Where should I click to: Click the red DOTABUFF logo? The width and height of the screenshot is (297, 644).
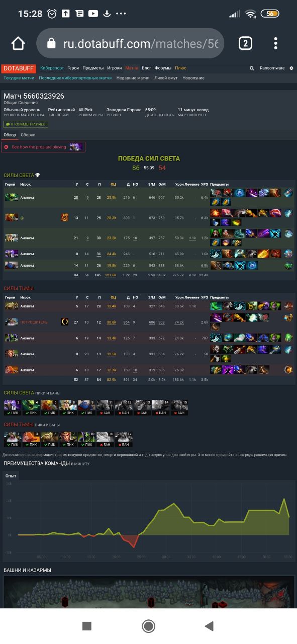click(x=18, y=68)
